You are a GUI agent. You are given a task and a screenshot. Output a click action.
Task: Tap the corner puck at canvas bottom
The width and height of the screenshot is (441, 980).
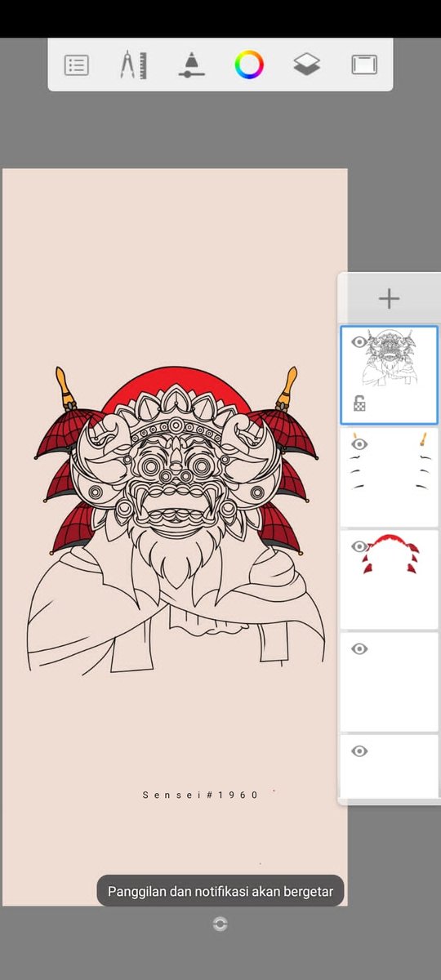coord(220,924)
